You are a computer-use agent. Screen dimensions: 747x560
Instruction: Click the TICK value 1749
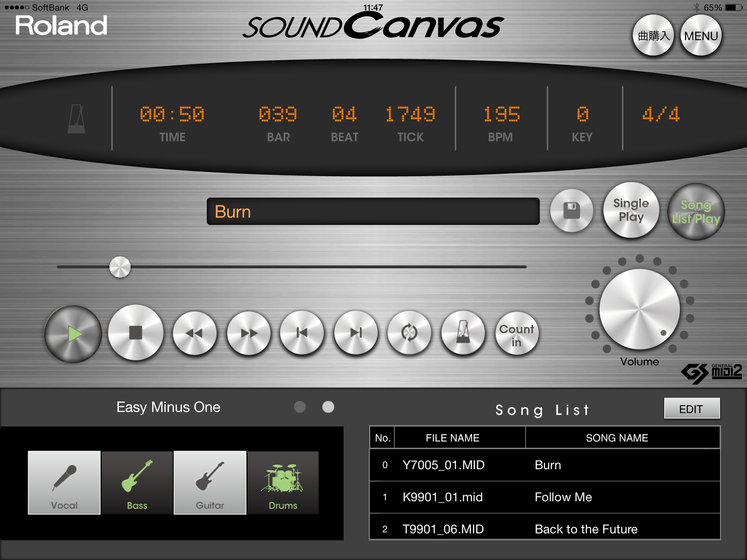tap(410, 114)
